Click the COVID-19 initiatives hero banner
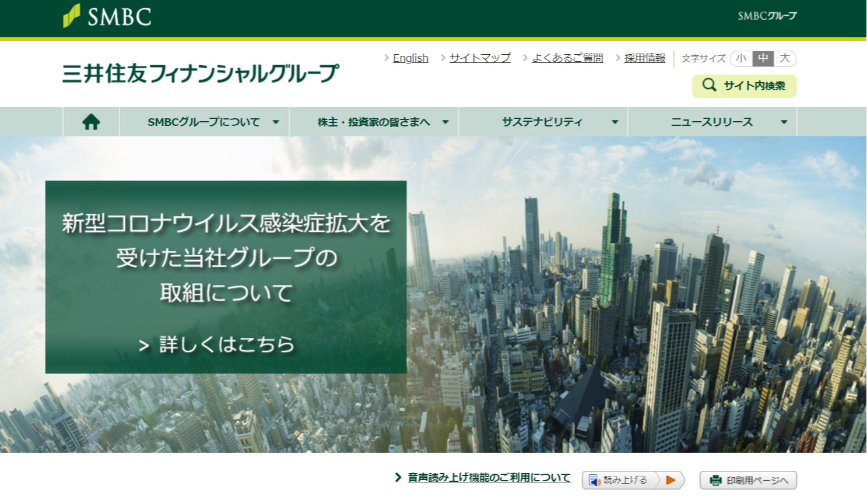The image size is (867, 504). [x=226, y=277]
